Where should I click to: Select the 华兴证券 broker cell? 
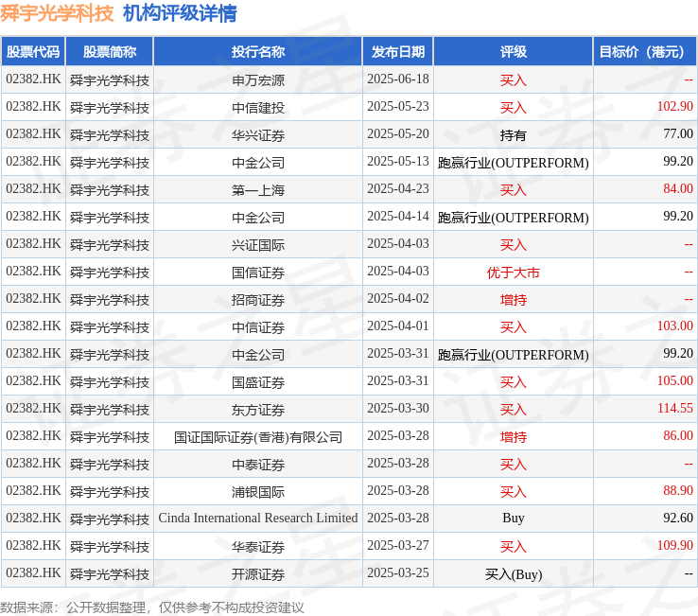[258, 135]
